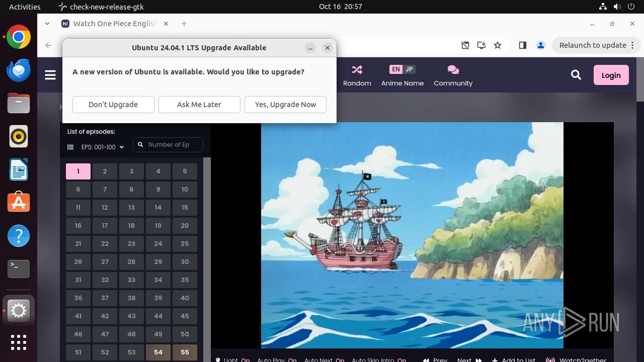
Task: Click the Number of Ep search field
Action: 168,145
